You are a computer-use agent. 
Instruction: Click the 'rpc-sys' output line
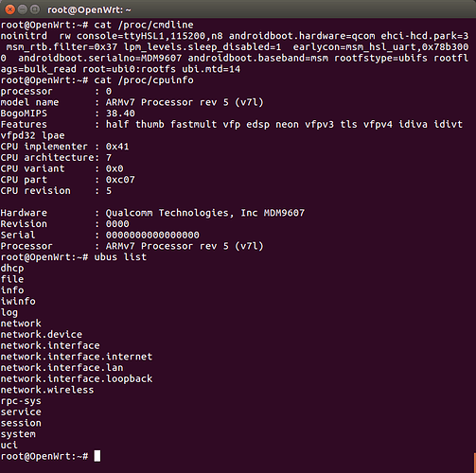[21, 401]
